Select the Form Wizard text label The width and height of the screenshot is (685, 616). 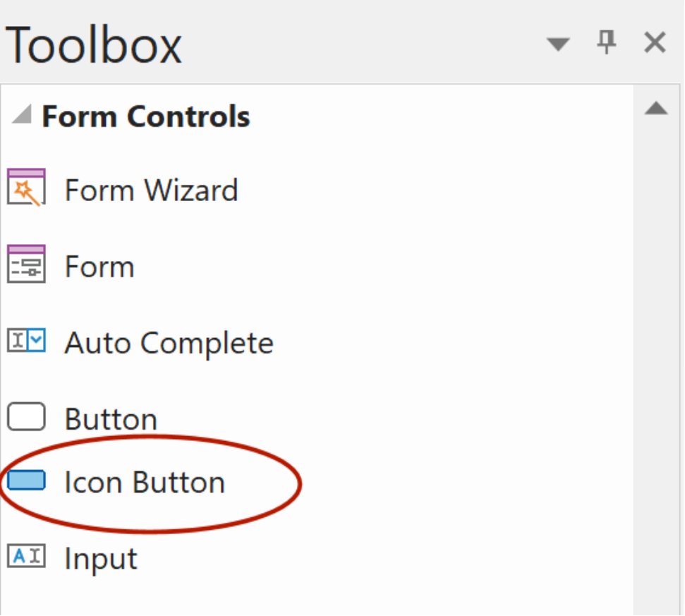(151, 191)
